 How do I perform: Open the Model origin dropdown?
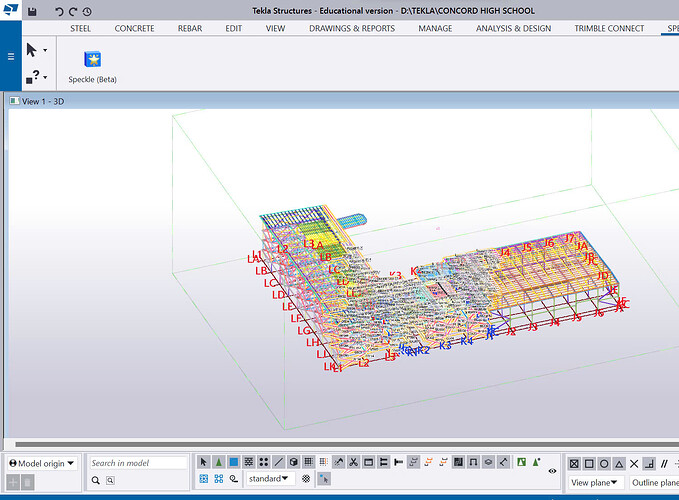42,463
